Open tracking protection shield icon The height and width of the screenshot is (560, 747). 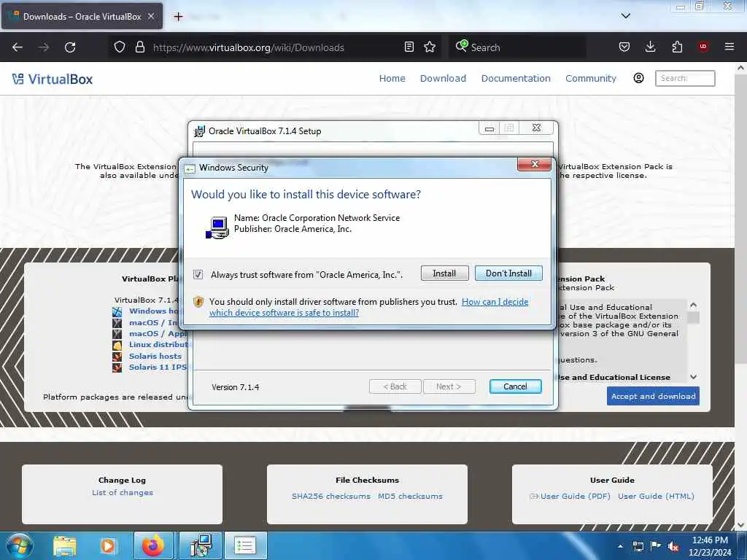click(x=120, y=47)
